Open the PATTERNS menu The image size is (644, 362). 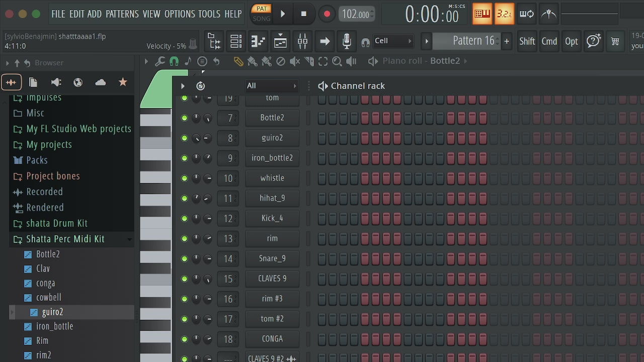(122, 14)
